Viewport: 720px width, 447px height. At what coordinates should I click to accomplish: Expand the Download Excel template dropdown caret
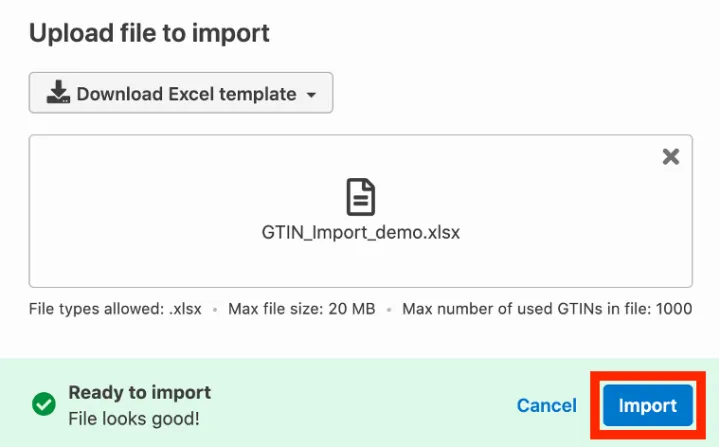tap(311, 95)
